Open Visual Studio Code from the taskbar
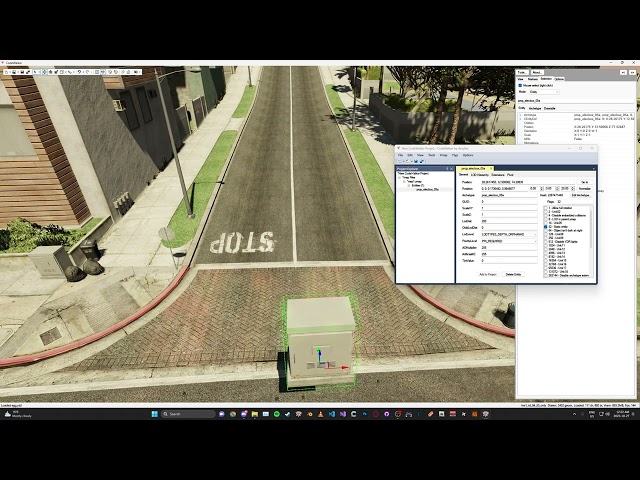Viewport: 640px width, 480px height. (332, 414)
